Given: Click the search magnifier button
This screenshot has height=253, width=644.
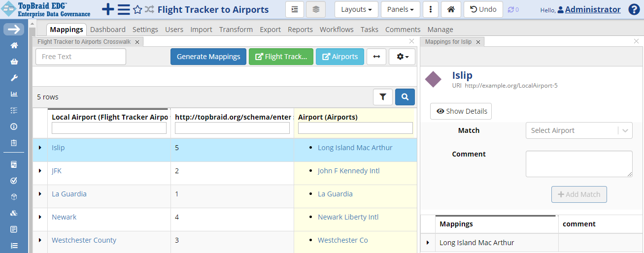Looking at the screenshot, I should coord(405,97).
